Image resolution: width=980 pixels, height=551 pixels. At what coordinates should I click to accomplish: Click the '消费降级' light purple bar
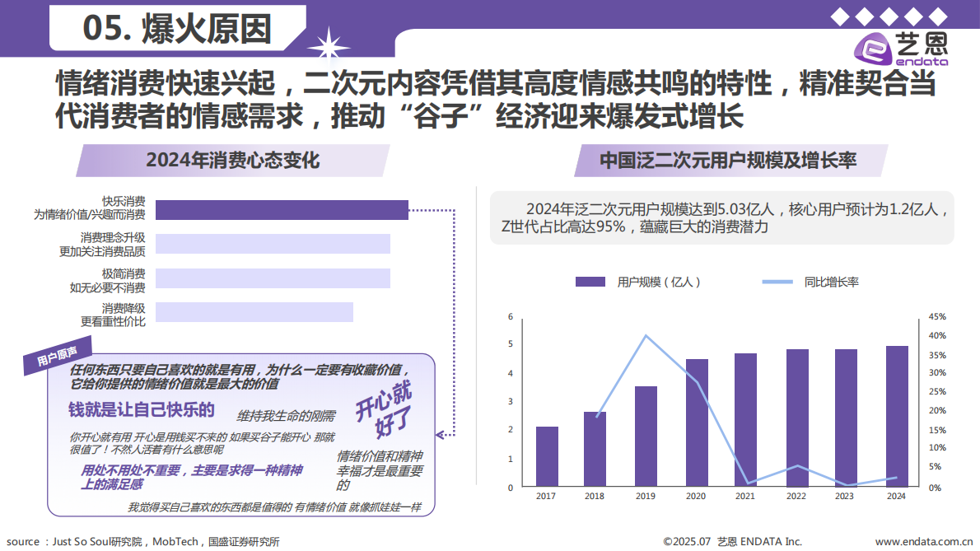tap(254, 311)
